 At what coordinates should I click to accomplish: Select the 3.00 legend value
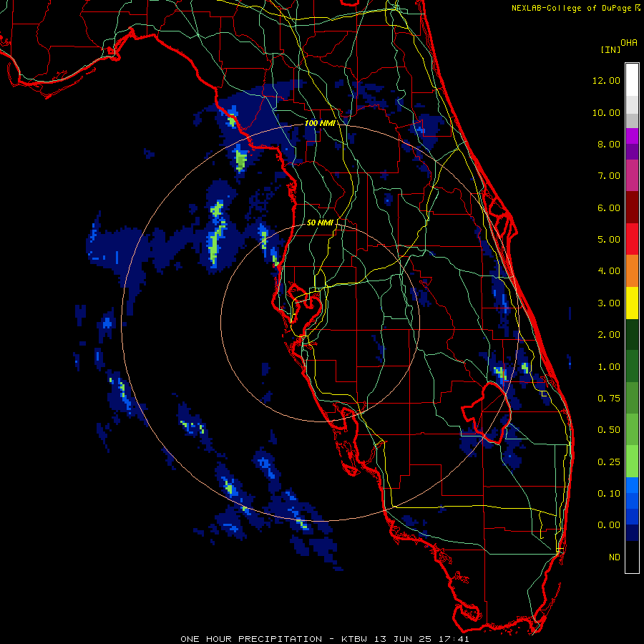pos(609,303)
